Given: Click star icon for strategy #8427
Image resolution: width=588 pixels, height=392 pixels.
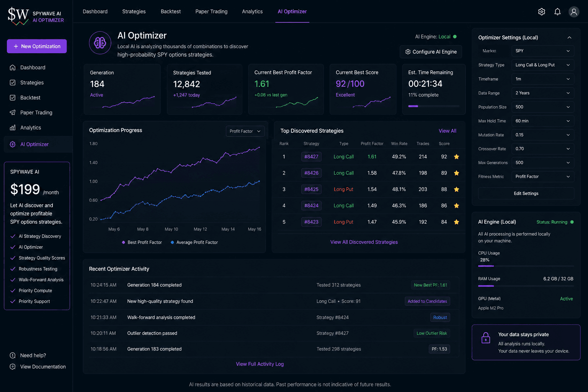Looking at the screenshot, I should [x=456, y=157].
